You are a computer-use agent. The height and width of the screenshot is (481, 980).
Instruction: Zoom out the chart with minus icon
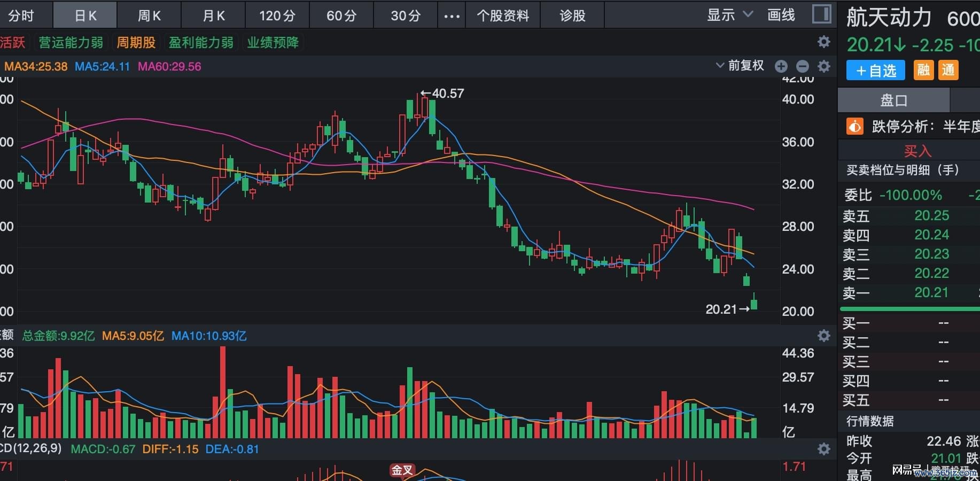point(802,66)
